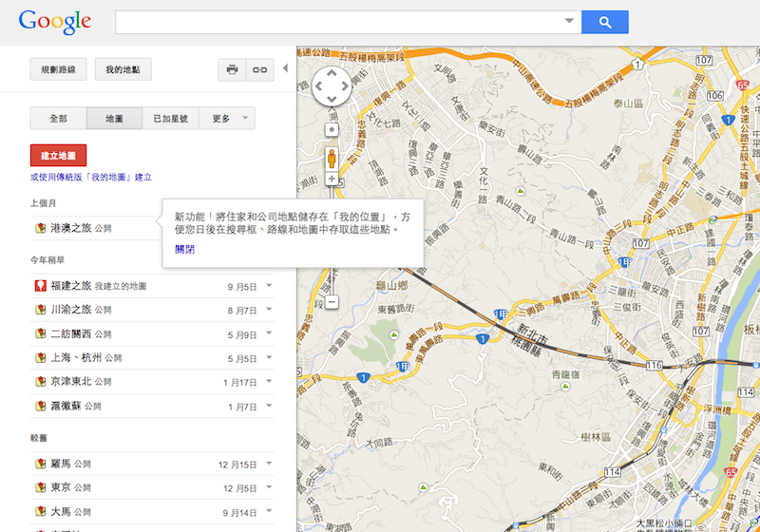Click the map icon beside 京津東北
Image resolution: width=760 pixels, height=532 pixels.
41,381
